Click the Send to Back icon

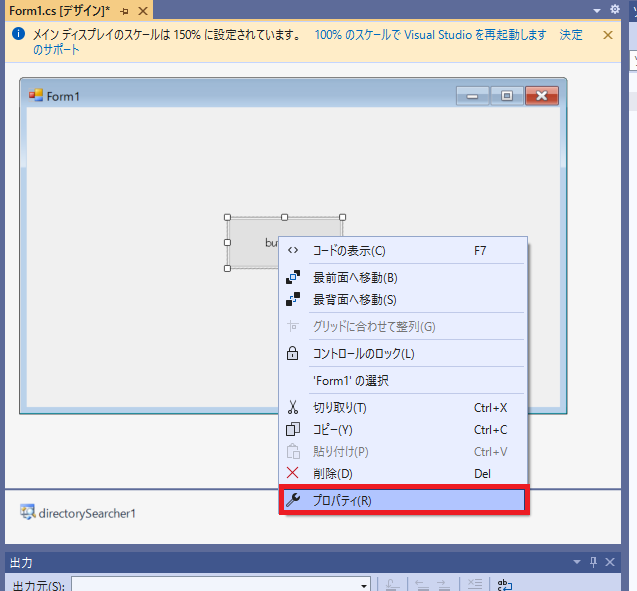(293, 299)
